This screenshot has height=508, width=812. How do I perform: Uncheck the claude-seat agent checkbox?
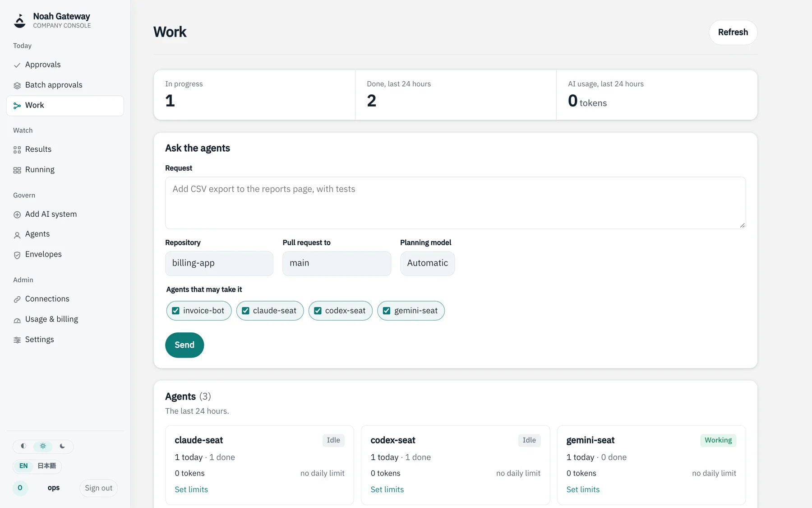point(246,311)
